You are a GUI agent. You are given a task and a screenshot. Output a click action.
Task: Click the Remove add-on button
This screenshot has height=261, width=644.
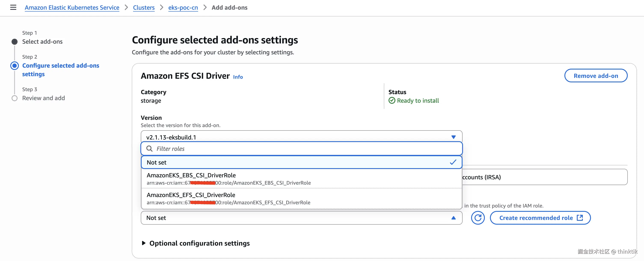click(596, 76)
